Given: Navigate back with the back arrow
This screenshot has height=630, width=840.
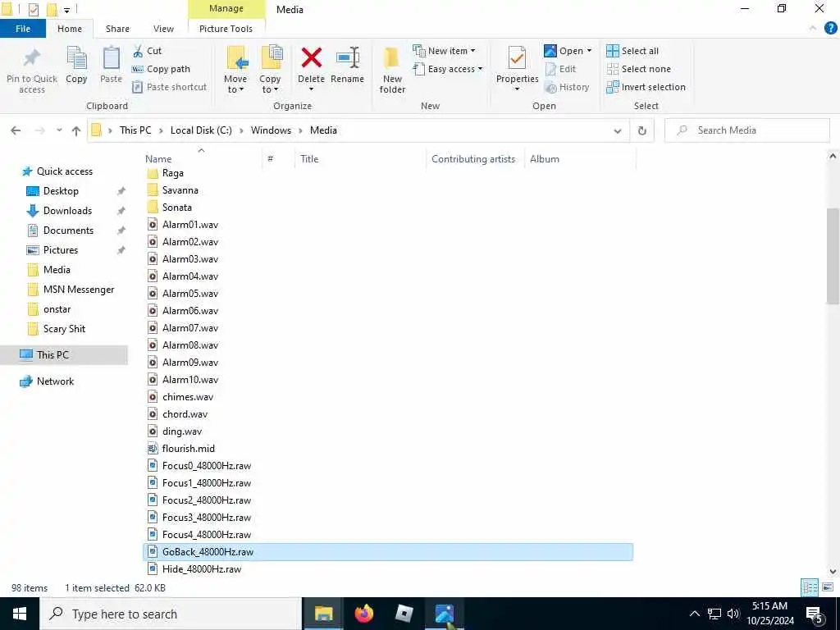Looking at the screenshot, I should tap(16, 130).
